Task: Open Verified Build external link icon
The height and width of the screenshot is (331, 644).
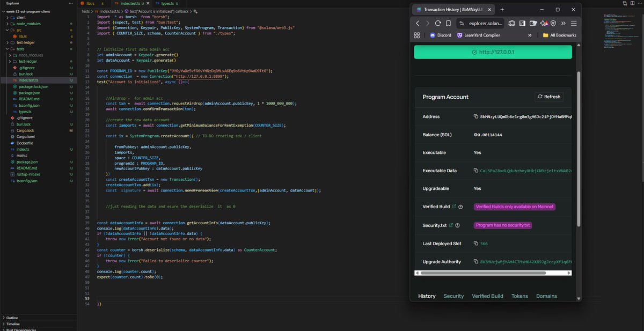Action: point(454,207)
